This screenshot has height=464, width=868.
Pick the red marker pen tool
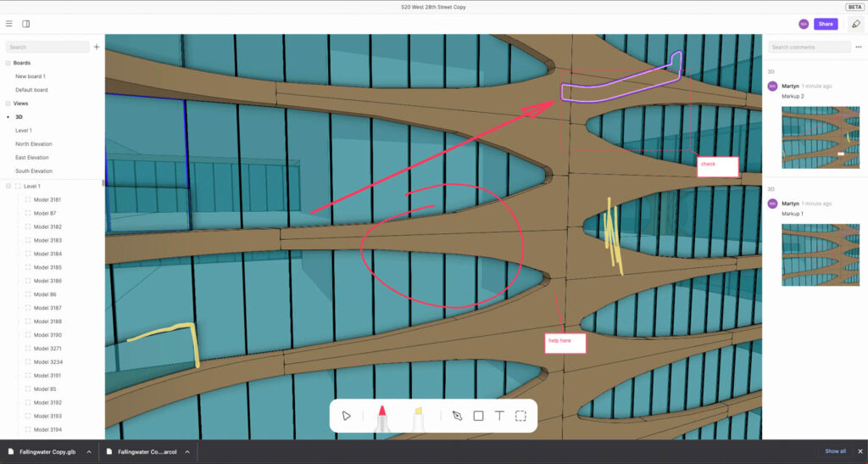(x=381, y=416)
